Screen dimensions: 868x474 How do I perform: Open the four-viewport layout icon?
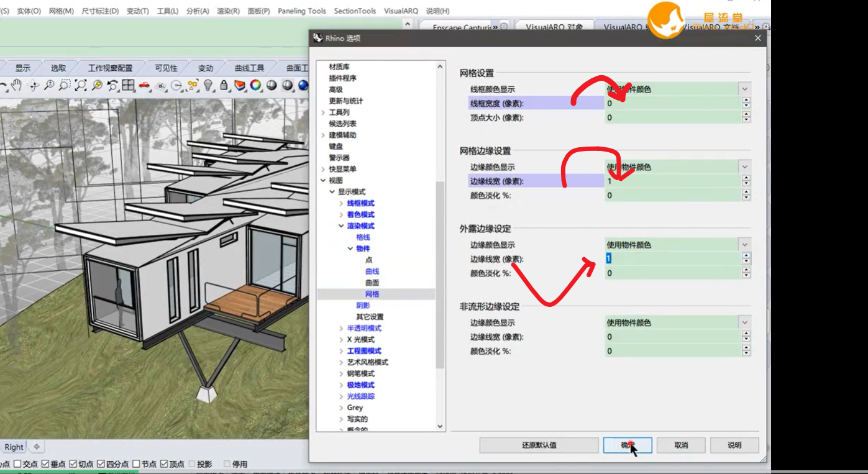(x=128, y=85)
